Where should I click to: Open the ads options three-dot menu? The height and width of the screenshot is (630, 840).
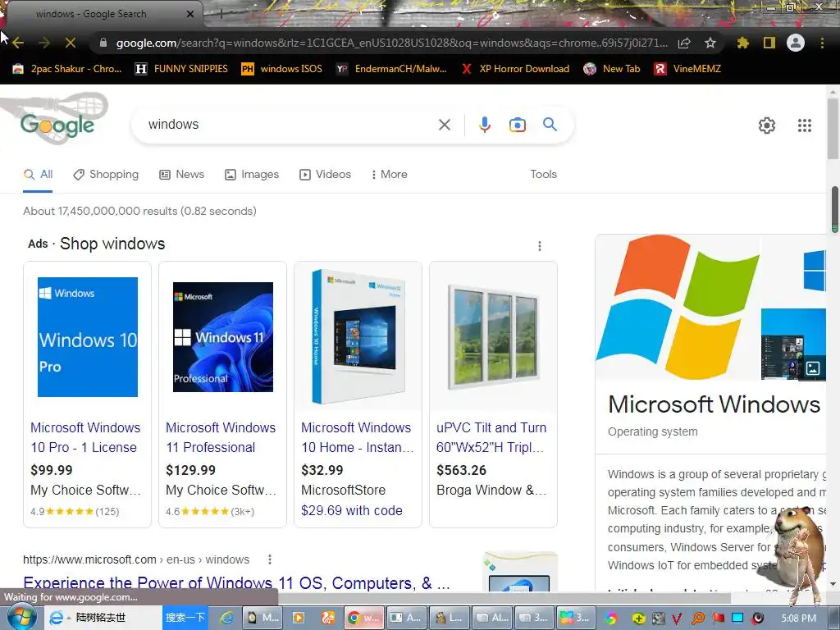click(540, 246)
